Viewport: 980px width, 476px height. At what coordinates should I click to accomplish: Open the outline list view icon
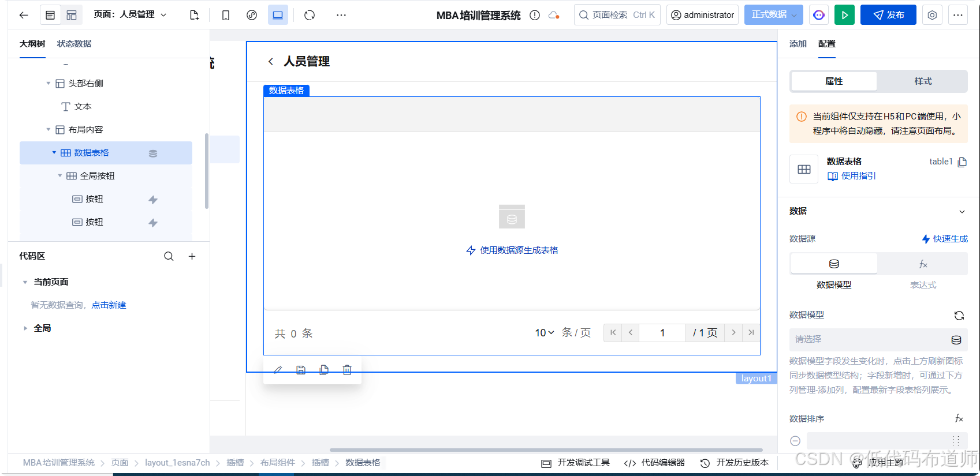click(50, 15)
